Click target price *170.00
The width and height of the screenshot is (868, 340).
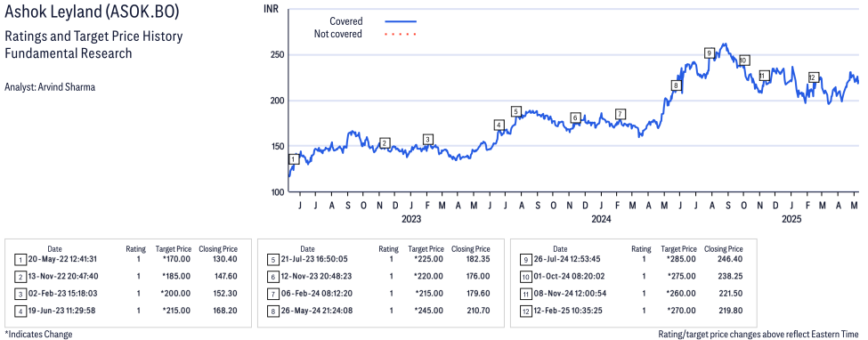click(x=176, y=259)
